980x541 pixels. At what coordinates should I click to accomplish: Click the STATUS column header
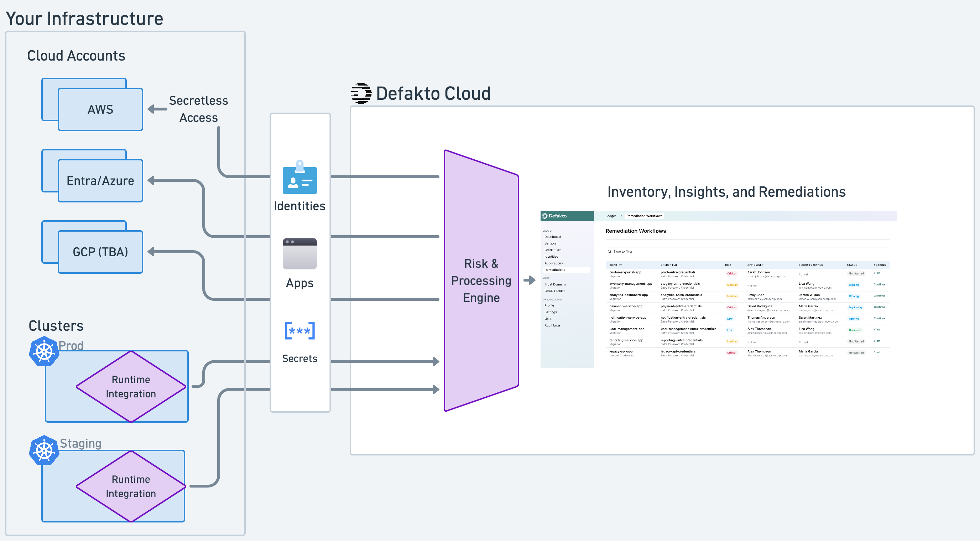point(852,265)
